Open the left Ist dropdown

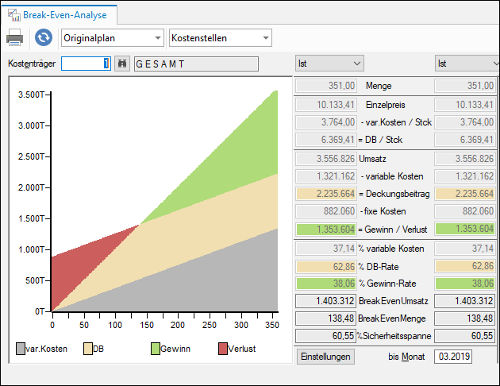point(329,63)
